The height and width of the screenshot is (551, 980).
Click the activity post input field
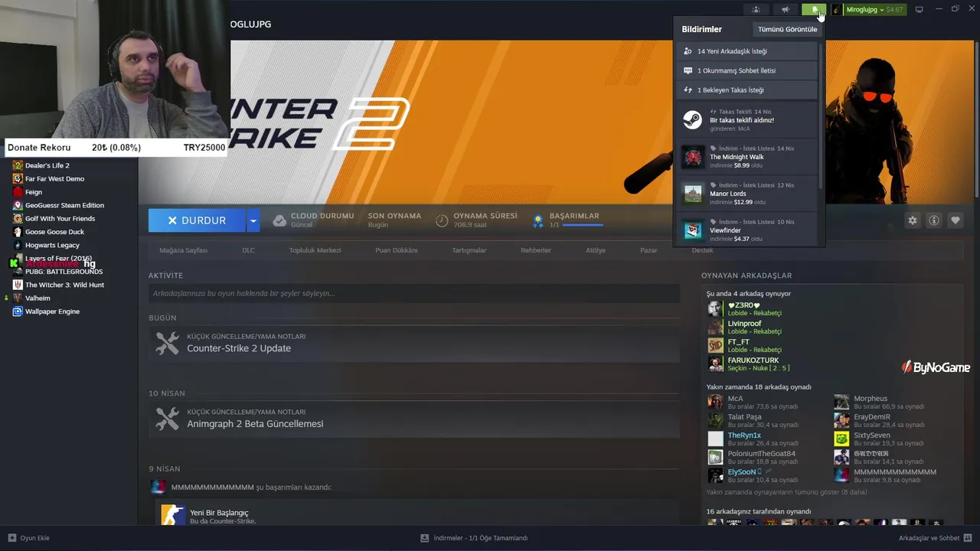(414, 293)
